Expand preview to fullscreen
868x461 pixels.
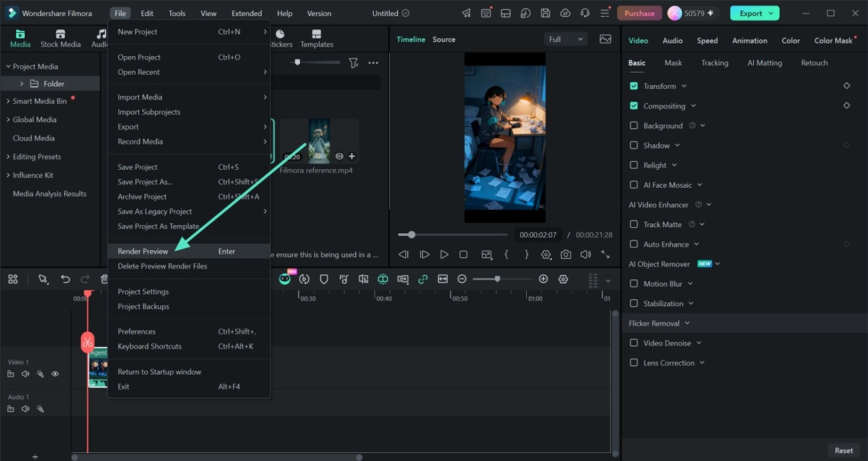point(606,255)
